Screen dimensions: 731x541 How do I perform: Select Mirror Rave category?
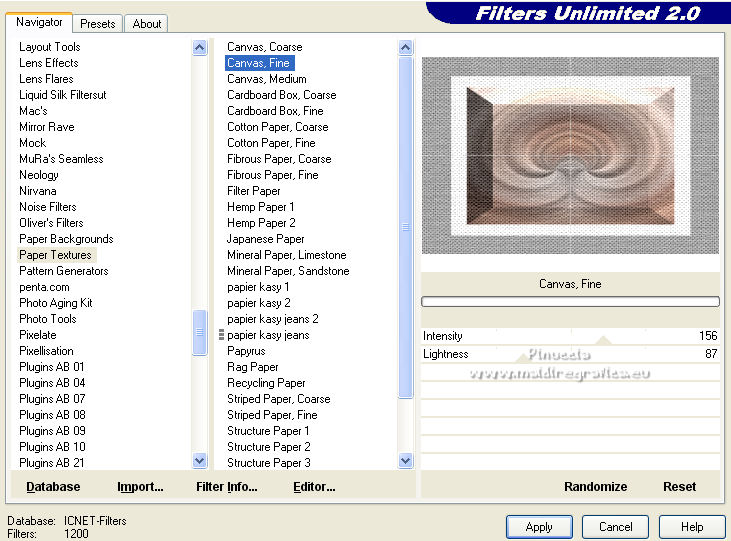click(x=47, y=127)
